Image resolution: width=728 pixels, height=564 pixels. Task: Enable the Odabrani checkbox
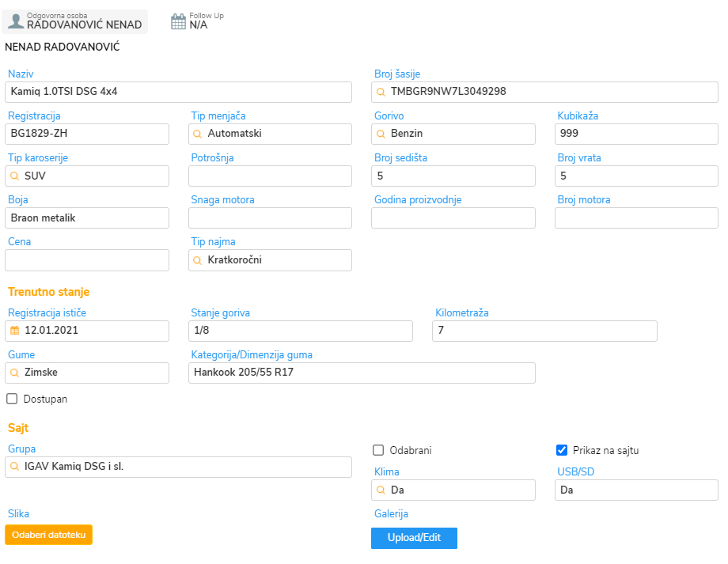pyautogui.click(x=378, y=450)
